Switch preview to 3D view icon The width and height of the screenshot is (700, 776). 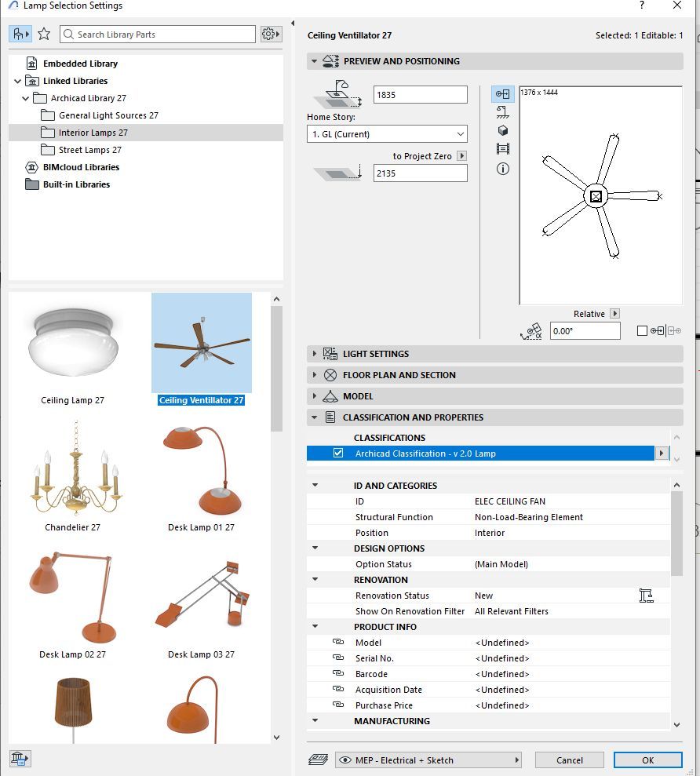(x=502, y=130)
